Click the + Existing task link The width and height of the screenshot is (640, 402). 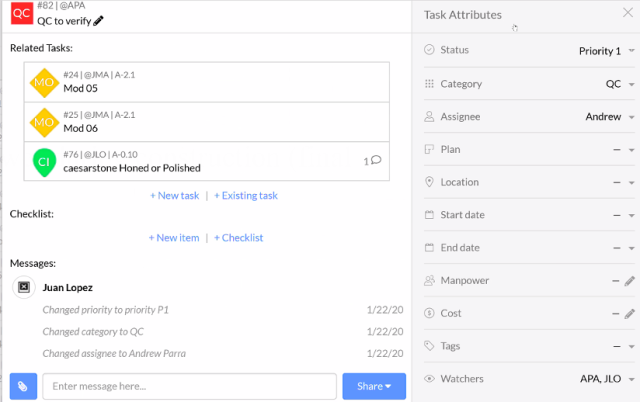pyautogui.click(x=245, y=196)
